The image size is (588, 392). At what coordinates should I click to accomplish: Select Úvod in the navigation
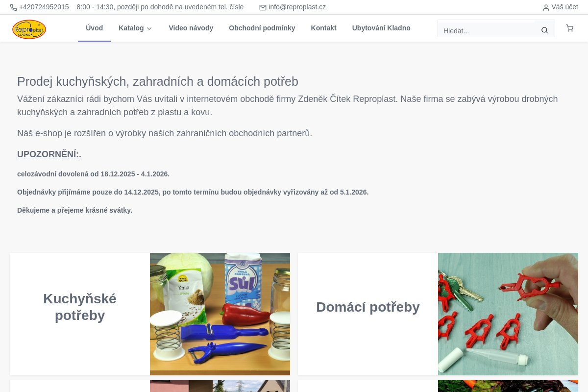pyautogui.click(x=94, y=28)
